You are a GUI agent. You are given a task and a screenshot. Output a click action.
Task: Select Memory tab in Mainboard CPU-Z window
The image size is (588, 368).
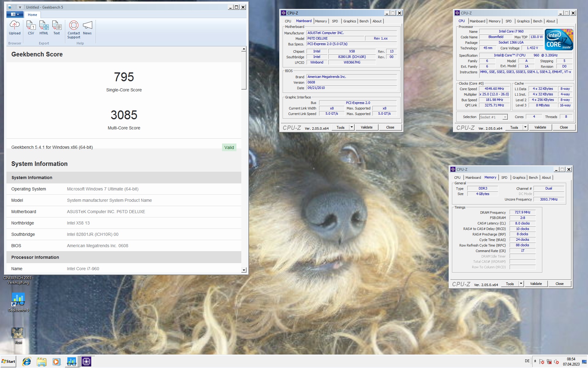point(321,21)
